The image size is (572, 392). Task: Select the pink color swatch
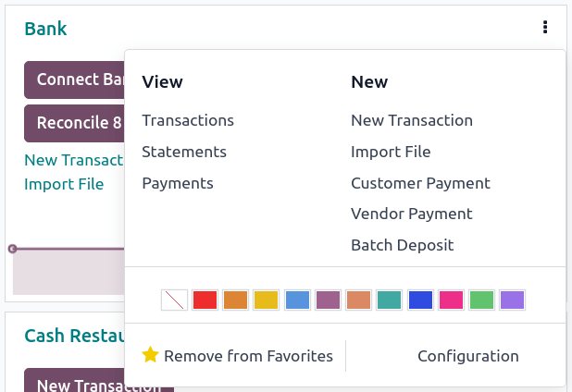click(x=451, y=300)
